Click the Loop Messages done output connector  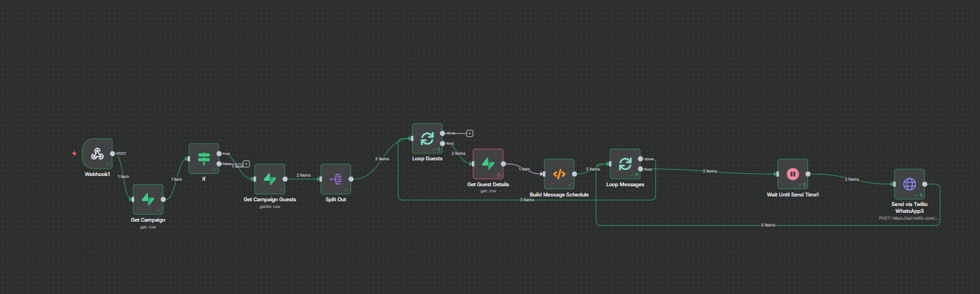pyautogui.click(x=641, y=159)
